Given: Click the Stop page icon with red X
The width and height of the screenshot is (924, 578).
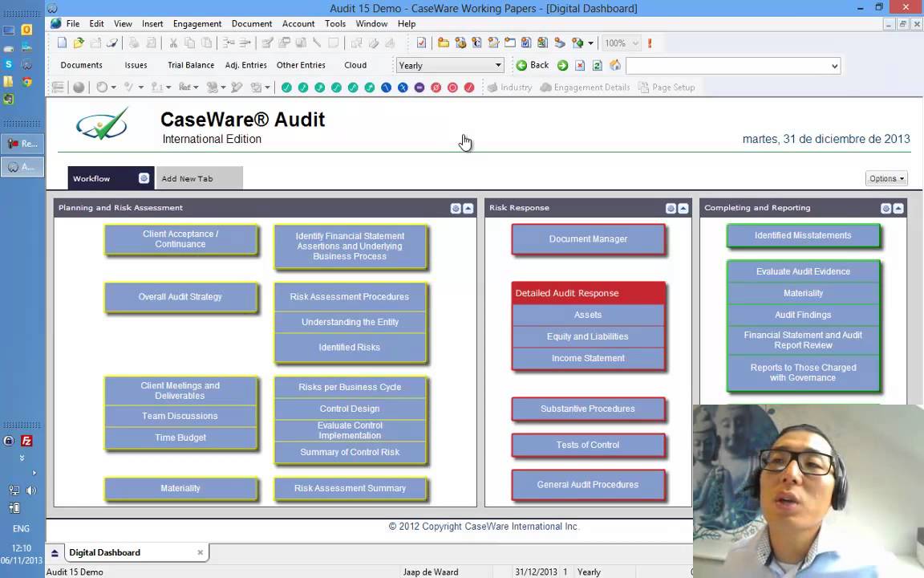Looking at the screenshot, I should [580, 66].
